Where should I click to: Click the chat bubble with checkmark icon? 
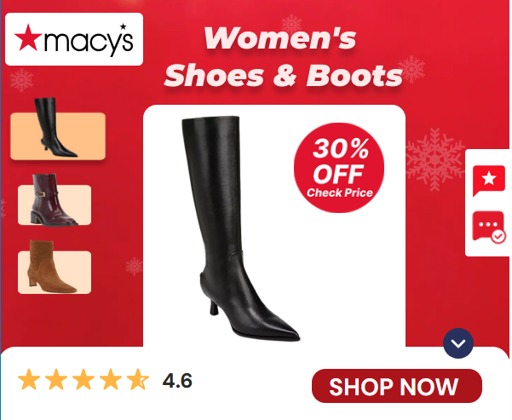489,227
